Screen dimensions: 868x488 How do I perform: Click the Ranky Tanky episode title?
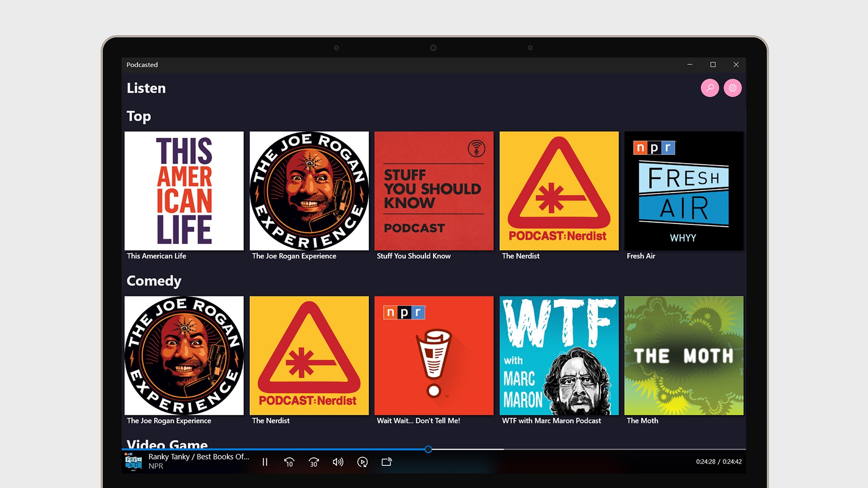(198, 456)
